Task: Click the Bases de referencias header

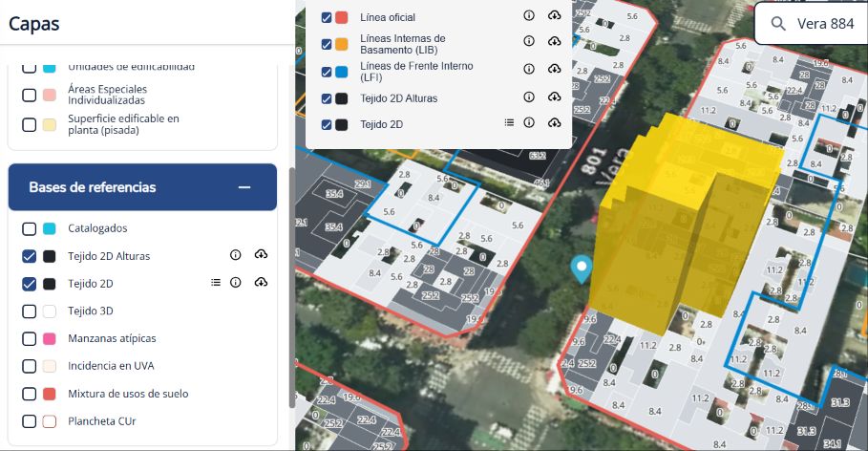Action: 142,186
